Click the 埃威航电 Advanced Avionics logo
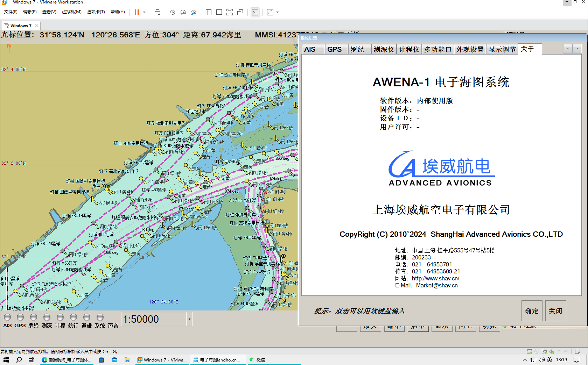 click(x=441, y=169)
